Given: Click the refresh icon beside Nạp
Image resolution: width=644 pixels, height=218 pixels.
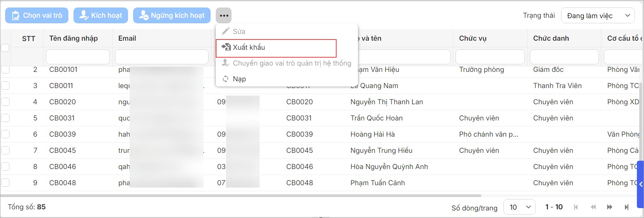Looking at the screenshot, I should click(x=226, y=79).
